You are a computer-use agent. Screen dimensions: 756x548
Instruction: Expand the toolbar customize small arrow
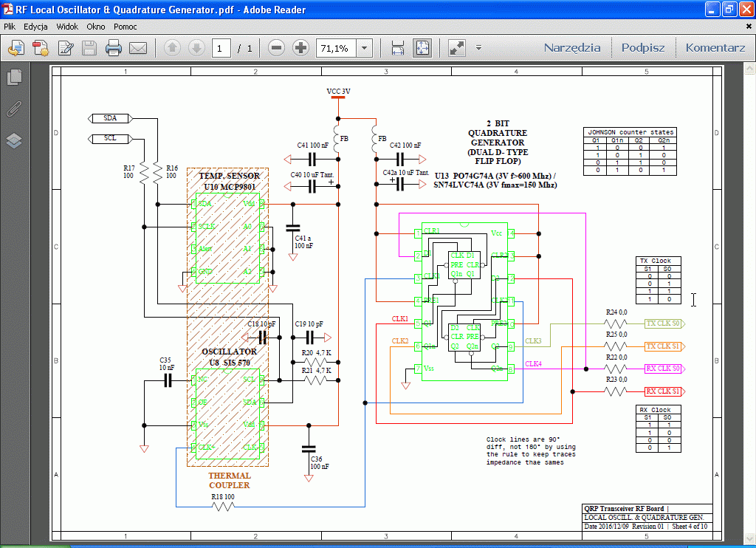pyautogui.click(x=478, y=49)
